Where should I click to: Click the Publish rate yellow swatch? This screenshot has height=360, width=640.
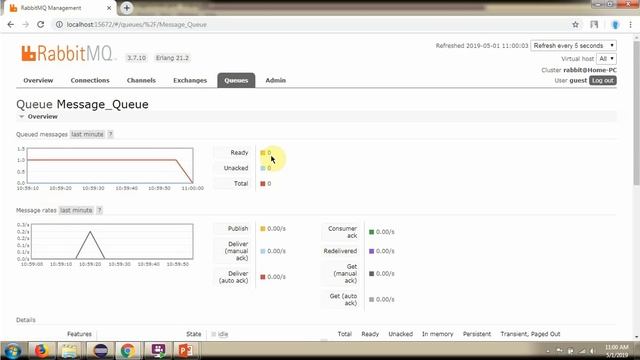point(263,229)
